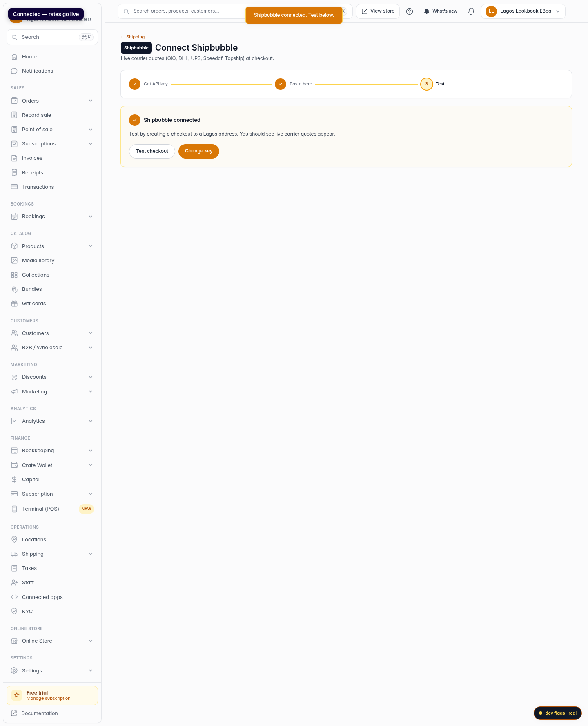The height and width of the screenshot is (726, 588).
Task: Expand the Subscriptions submenu
Action: point(91,144)
